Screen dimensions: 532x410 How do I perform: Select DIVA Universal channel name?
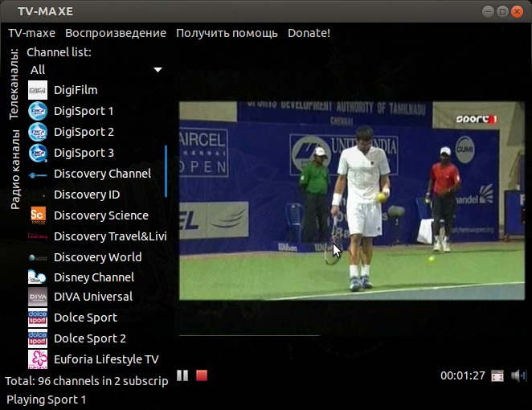click(93, 297)
